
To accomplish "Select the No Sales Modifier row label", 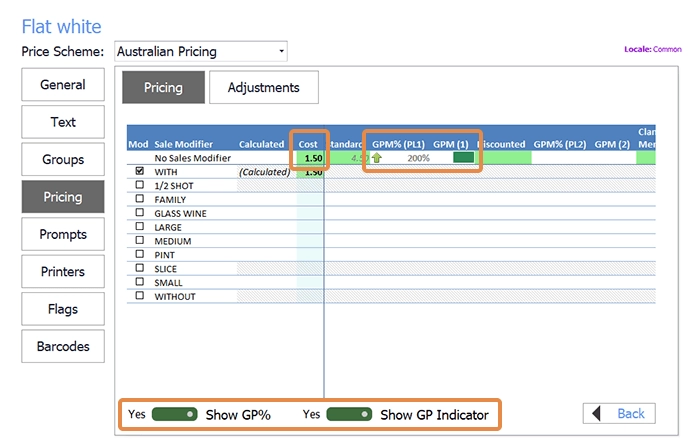I will [192, 158].
